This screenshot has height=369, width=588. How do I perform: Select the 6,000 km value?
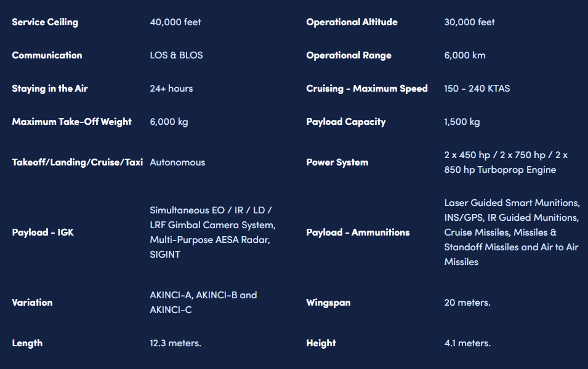[x=465, y=55]
